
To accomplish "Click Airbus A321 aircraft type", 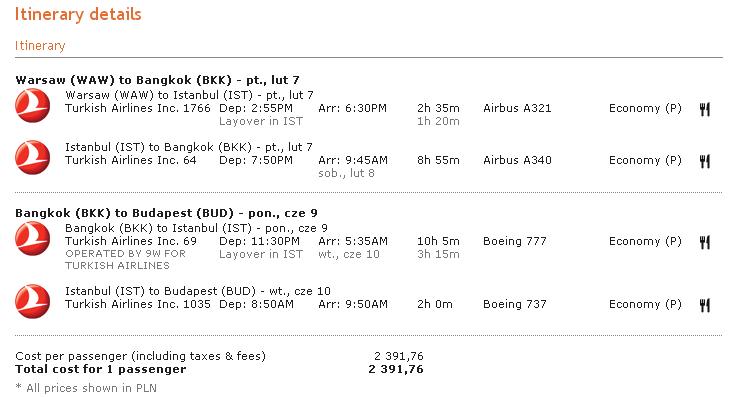I will point(517,108).
